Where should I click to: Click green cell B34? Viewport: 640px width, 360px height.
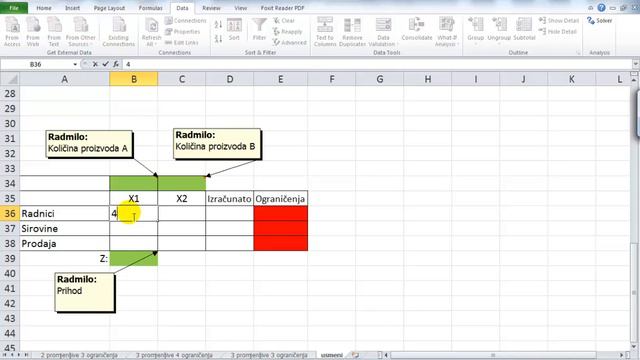point(133,183)
